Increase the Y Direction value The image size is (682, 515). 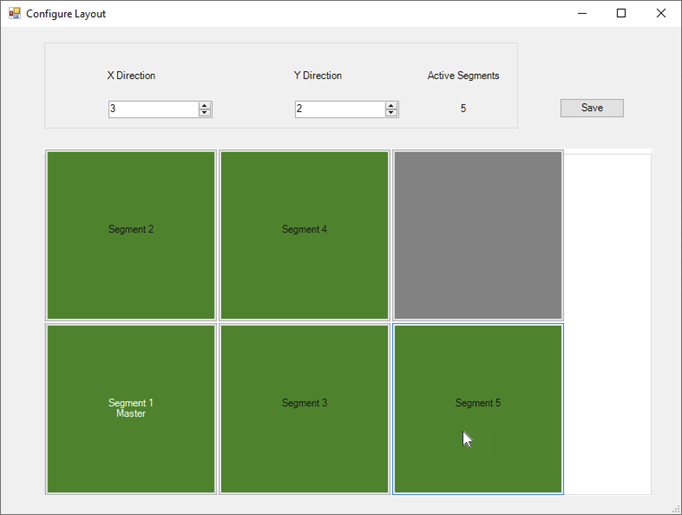coord(391,106)
